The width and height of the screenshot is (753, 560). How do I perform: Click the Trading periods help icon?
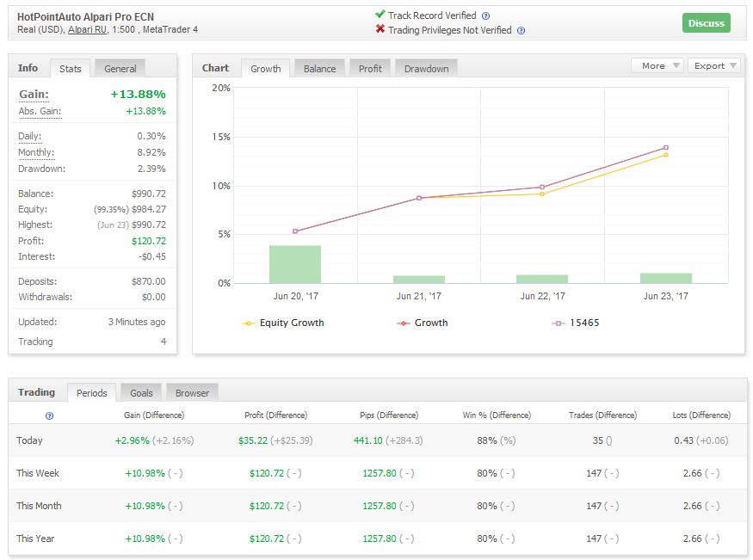click(49, 416)
